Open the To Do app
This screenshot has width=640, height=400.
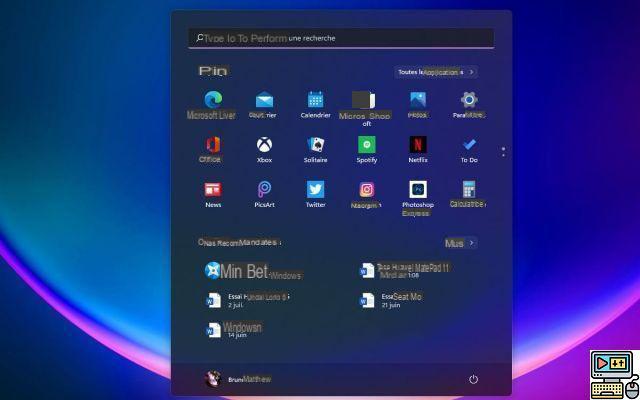pos(469,144)
